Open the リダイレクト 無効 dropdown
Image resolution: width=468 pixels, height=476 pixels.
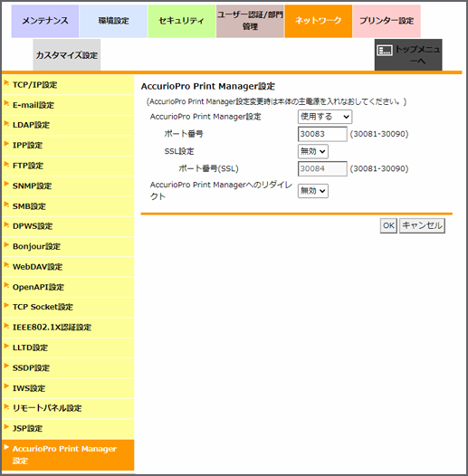pyautogui.click(x=313, y=191)
